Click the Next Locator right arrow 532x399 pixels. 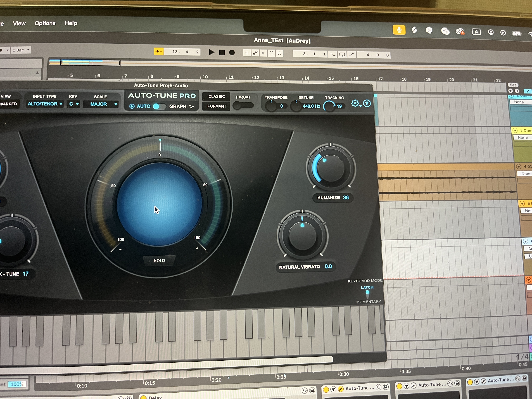pyautogui.click(x=517, y=91)
